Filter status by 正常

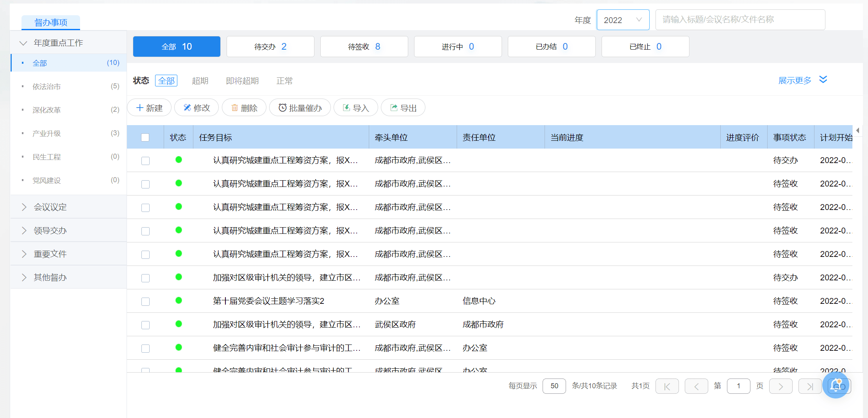(x=284, y=81)
